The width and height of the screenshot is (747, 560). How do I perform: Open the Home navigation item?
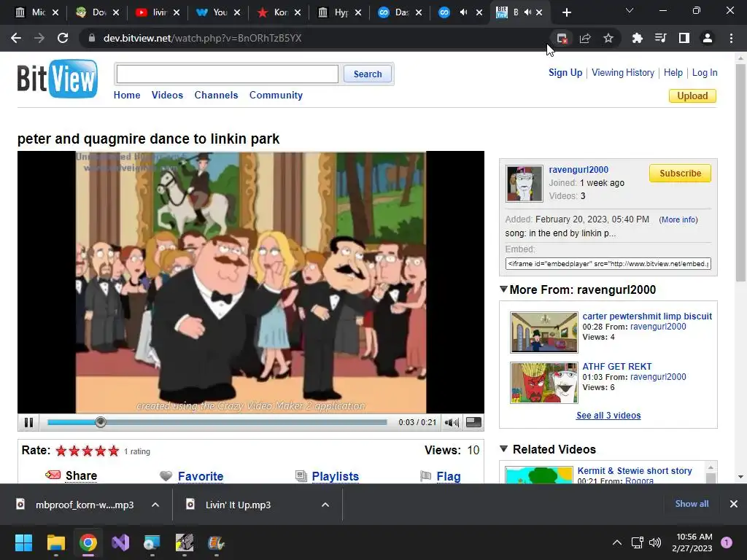point(127,95)
